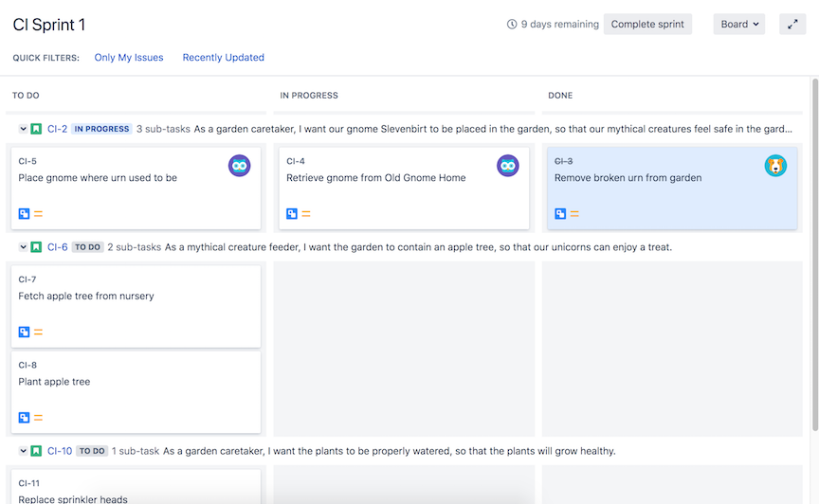Screen dimensions: 819x504
Task: Click the green story icon beside CI-6
Action: tap(36, 247)
